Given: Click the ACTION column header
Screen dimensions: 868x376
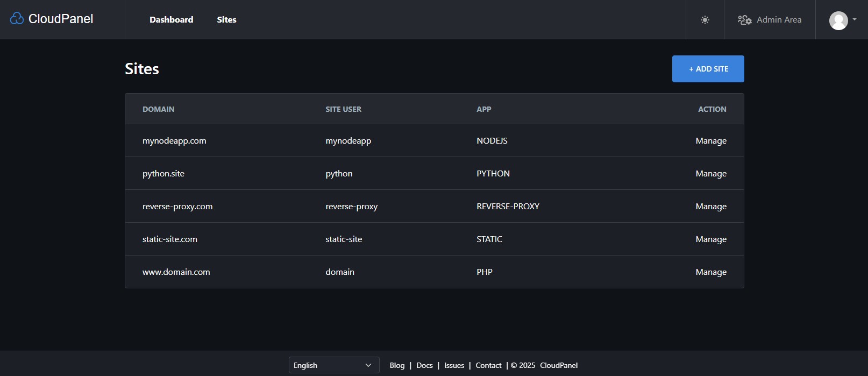Looking at the screenshot, I should click(x=712, y=109).
